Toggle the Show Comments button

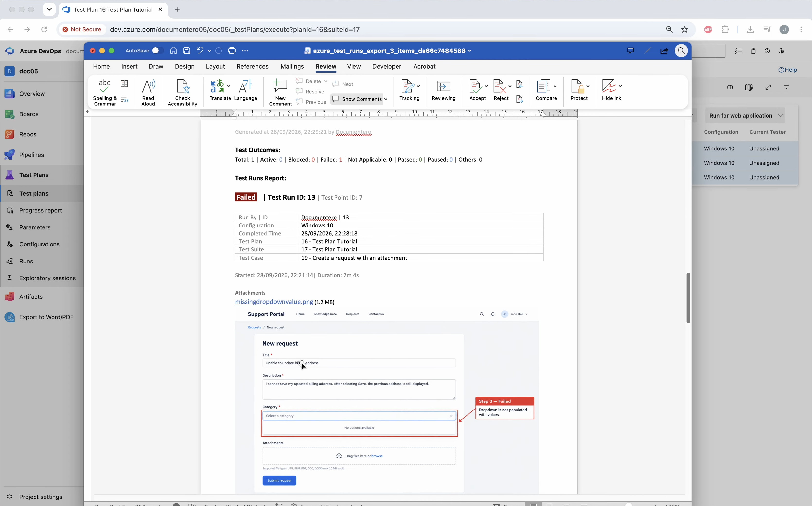357,99
